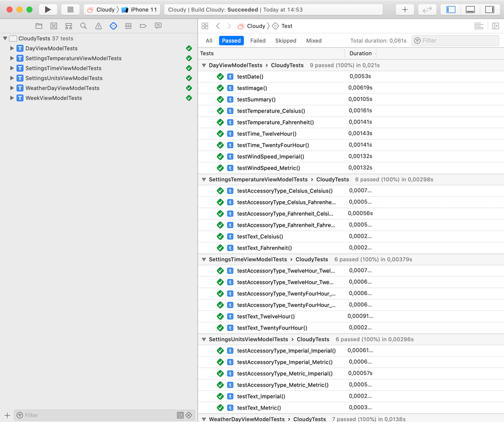Image resolution: width=504 pixels, height=422 pixels.
Task: Collapse the DayViewModelTests test group
Action: tap(204, 65)
